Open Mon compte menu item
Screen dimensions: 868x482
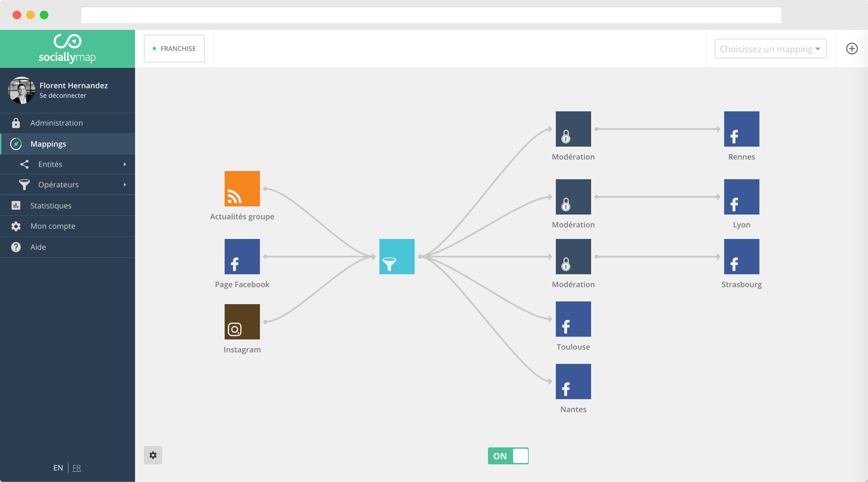[68, 226]
